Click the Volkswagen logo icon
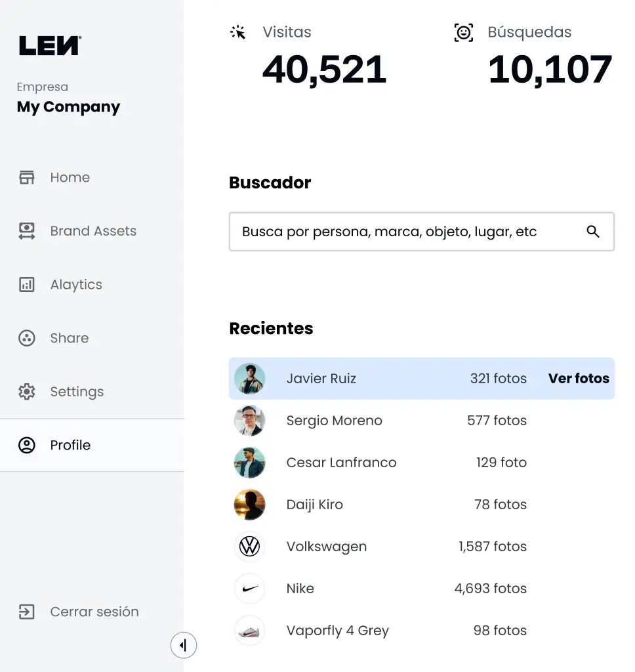 point(250,547)
